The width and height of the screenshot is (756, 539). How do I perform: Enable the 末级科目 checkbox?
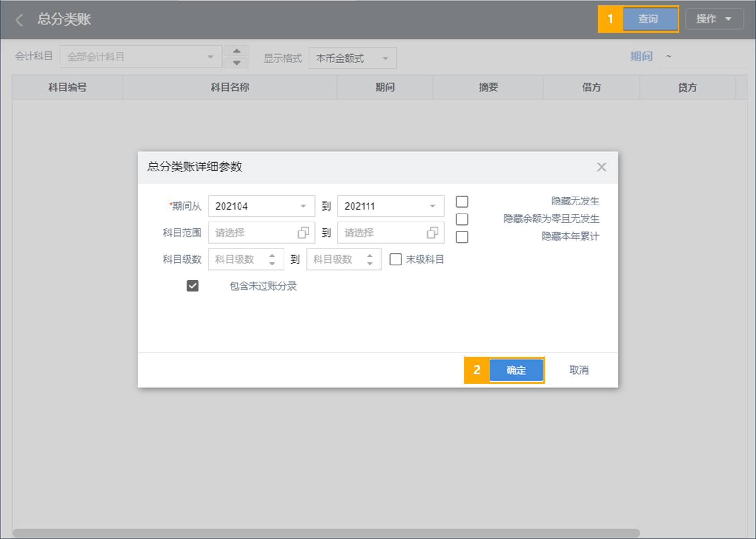pyautogui.click(x=395, y=259)
